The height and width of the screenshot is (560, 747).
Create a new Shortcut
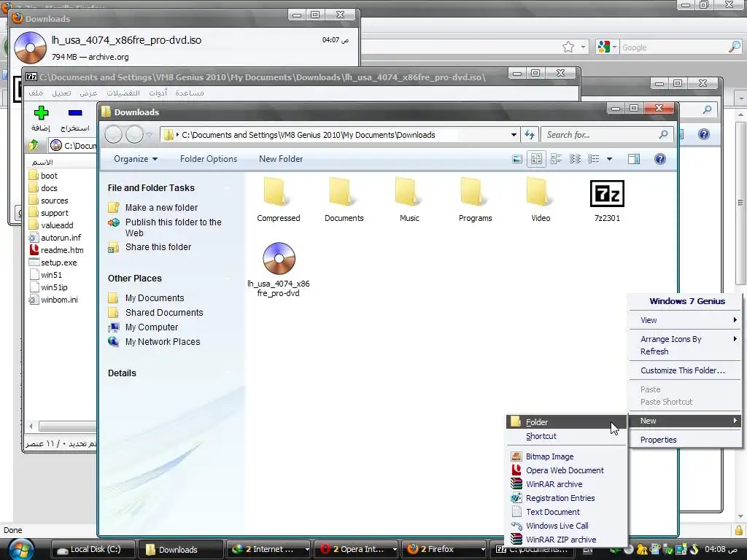[565, 436]
